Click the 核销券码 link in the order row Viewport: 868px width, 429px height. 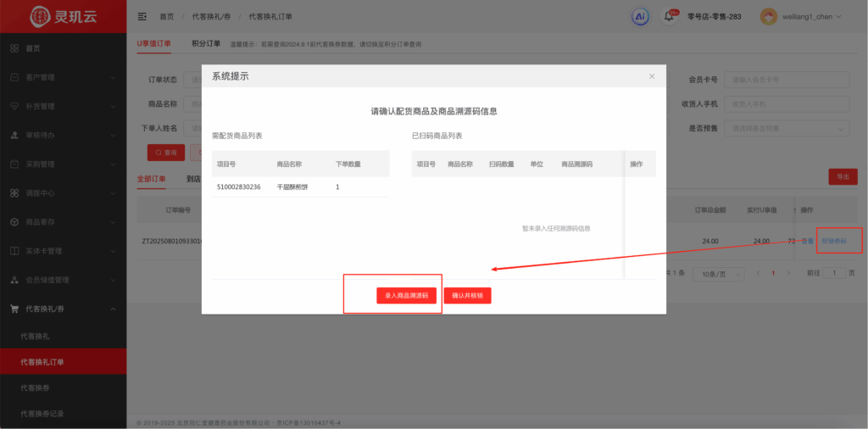pyautogui.click(x=833, y=241)
